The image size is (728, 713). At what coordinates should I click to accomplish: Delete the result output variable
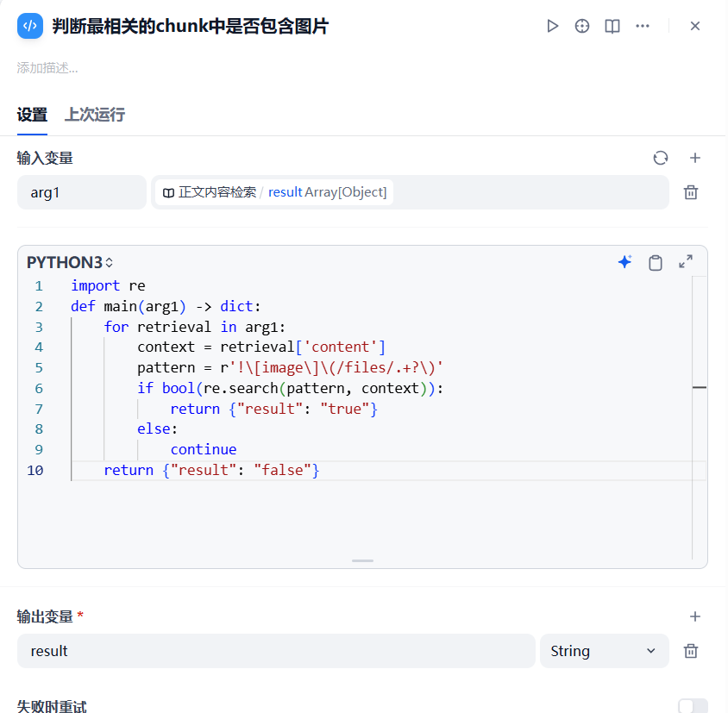[x=691, y=651]
